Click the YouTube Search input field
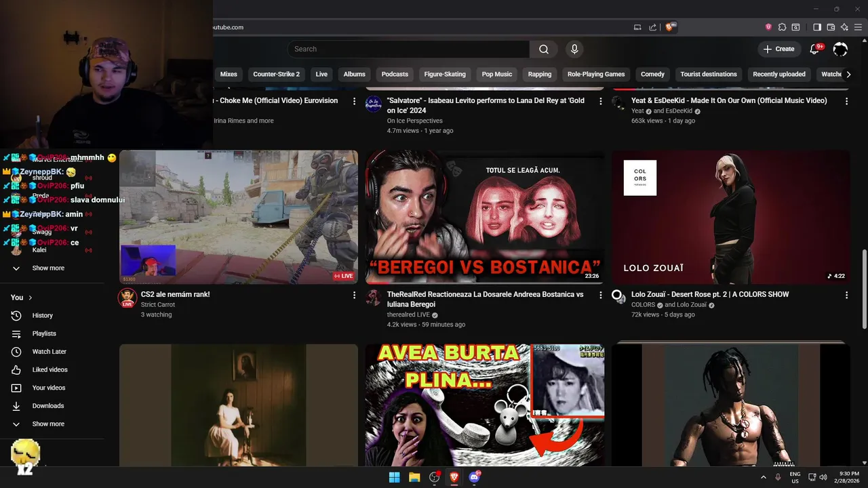The width and height of the screenshot is (868, 488). pyautogui.click(x=408, y=49)
